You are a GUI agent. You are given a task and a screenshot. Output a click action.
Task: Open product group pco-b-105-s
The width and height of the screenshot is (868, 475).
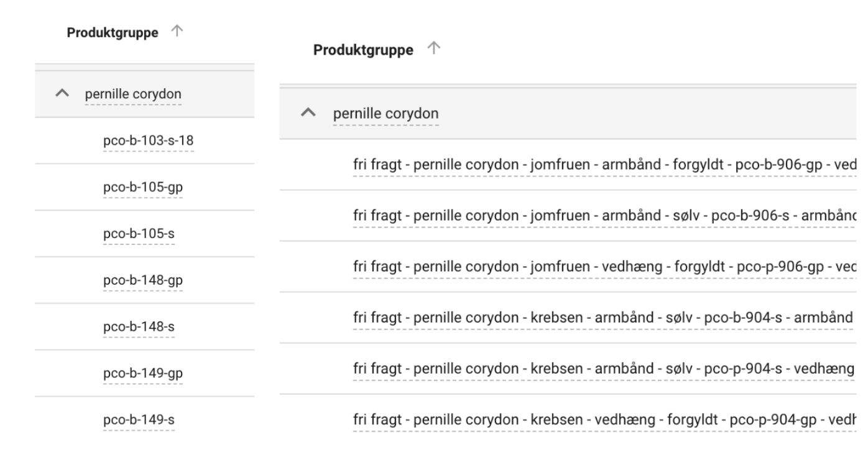click(x=138, y=234)
